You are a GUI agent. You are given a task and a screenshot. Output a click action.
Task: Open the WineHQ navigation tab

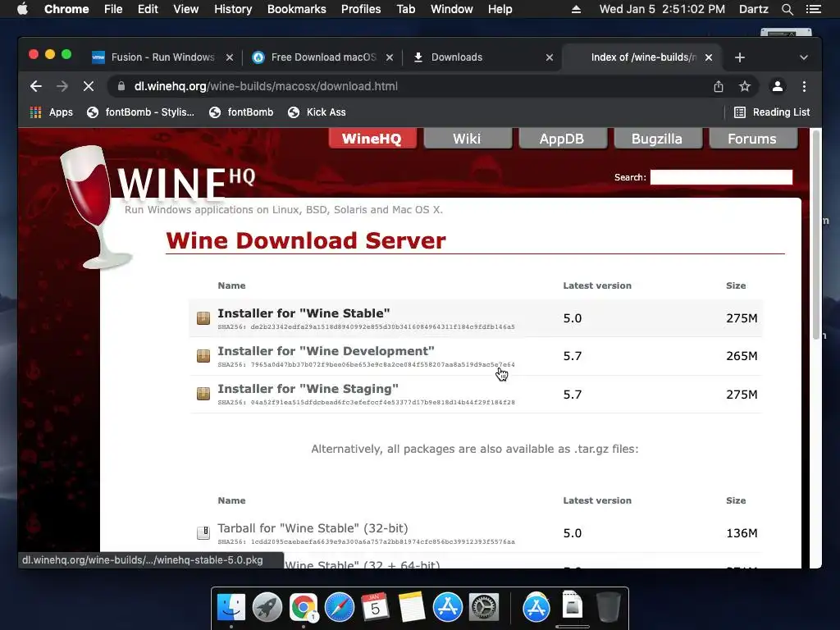372,139
